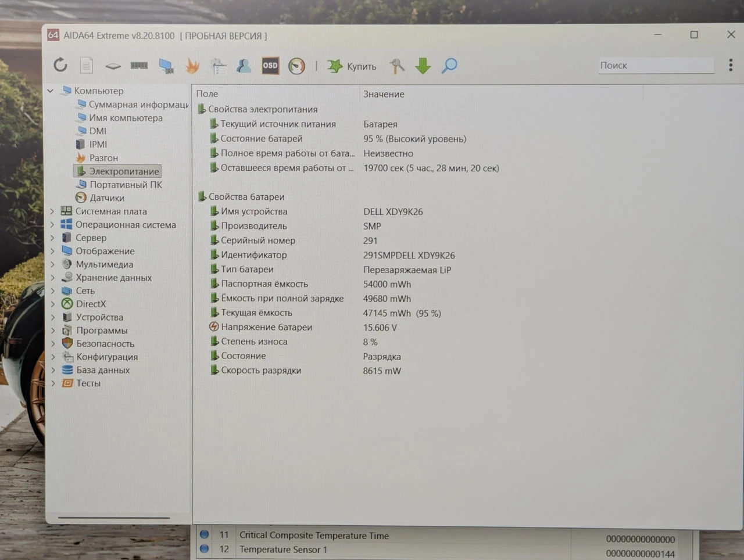Open the OSD panel icon
This screenshot has width=744, height=560.
[x=270, y=66]
